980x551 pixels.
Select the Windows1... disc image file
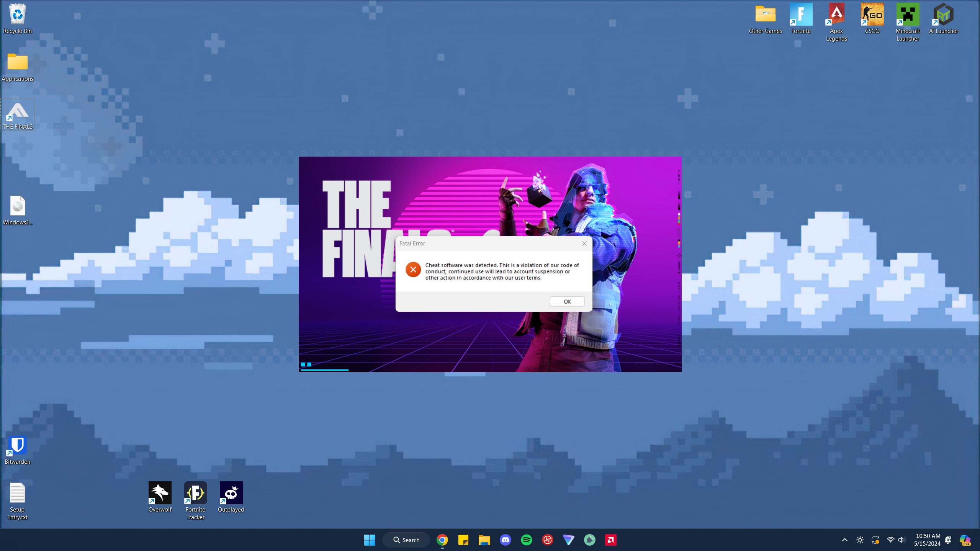coord(17,210)
